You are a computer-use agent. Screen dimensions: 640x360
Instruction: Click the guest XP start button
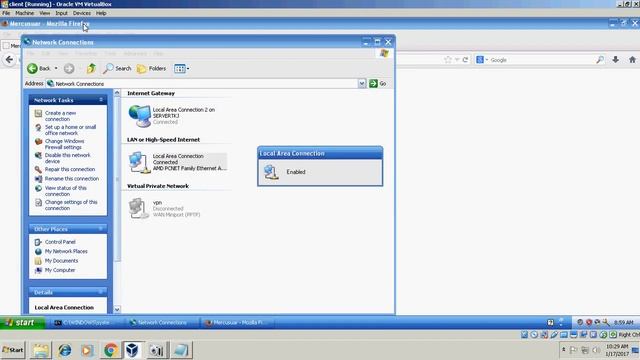click(x=22, y=322)
